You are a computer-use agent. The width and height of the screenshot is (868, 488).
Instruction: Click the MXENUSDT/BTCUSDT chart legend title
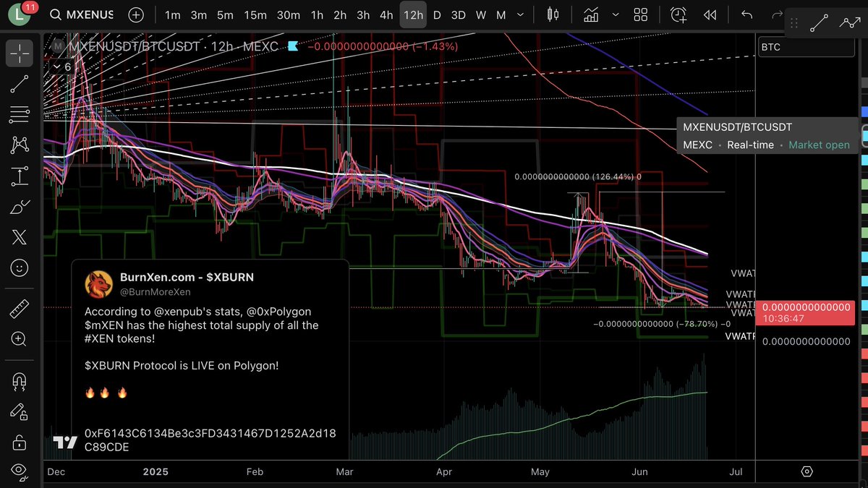pos(136,46)
